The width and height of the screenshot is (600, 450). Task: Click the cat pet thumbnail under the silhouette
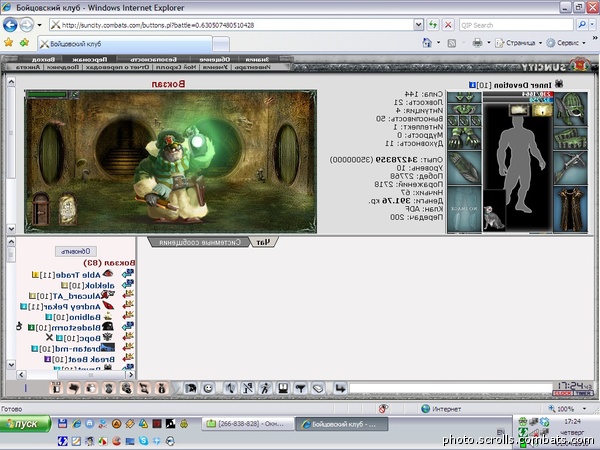click(493, 217)
